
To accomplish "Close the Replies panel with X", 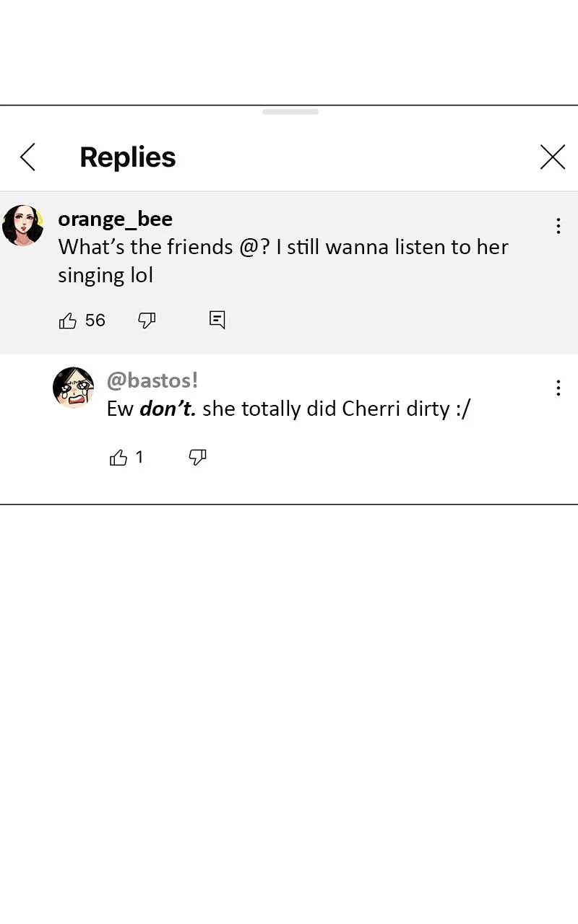I will point(553,157).
